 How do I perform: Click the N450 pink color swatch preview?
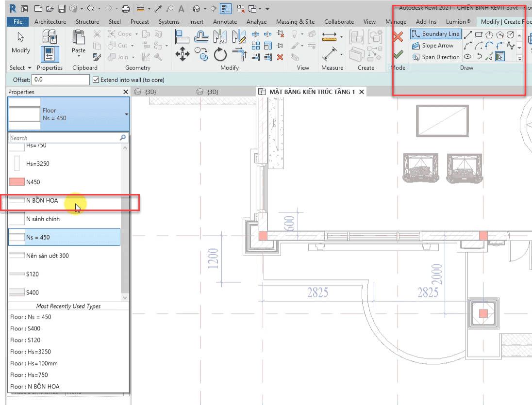[x=17, y=182]
